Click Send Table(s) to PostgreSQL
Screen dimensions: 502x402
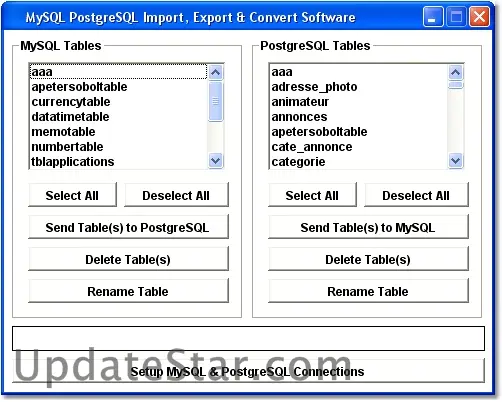tap(128, 227)
